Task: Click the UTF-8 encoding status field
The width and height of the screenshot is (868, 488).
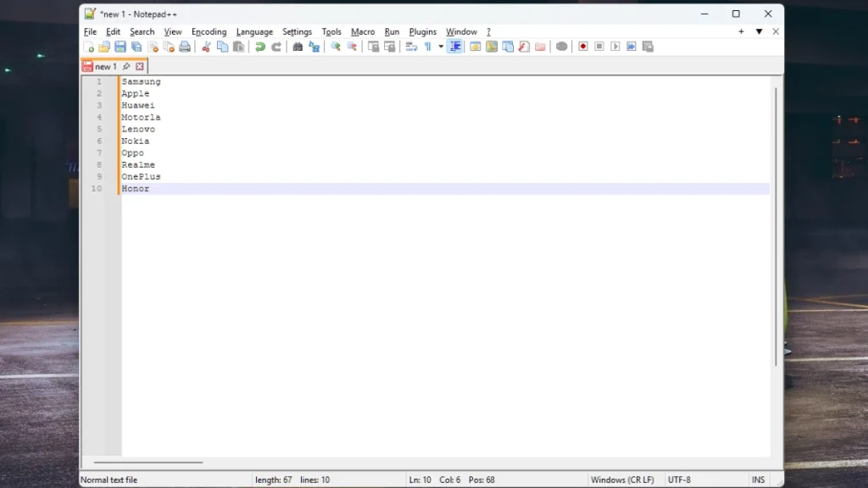Action: coord(679,480)
